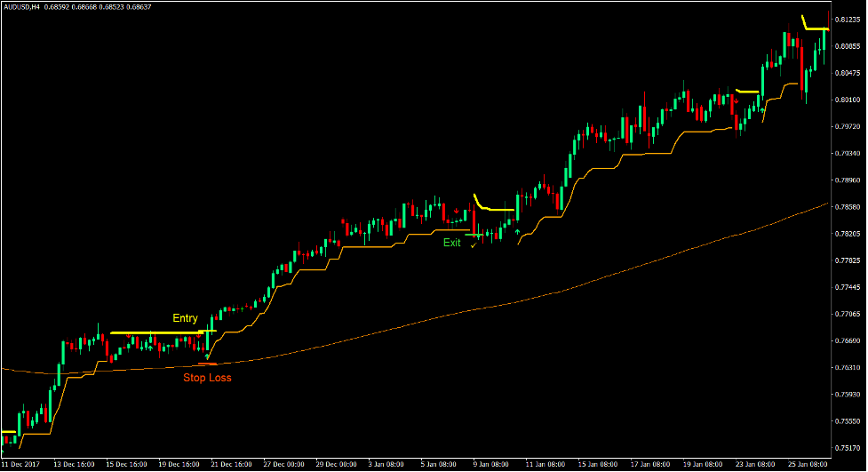
Task: Click the 0.77825 price axis label
Action: [x=848, y=261]
